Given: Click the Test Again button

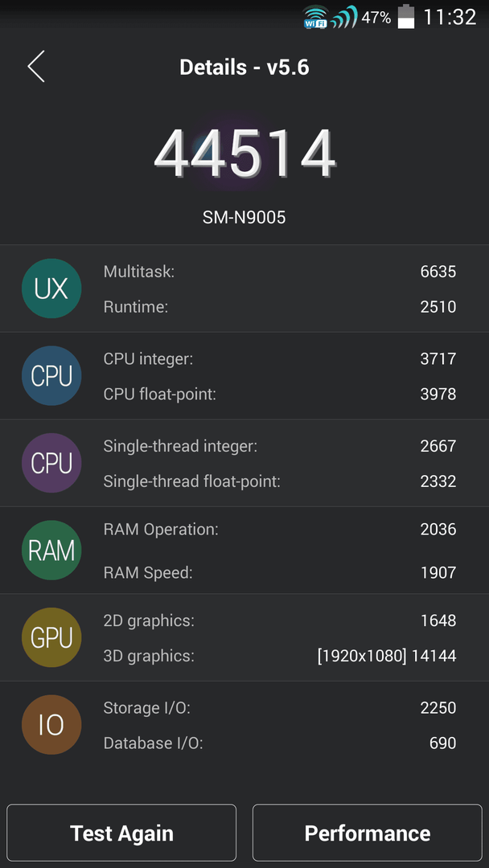Looking at the screenshot, I should click(121, 833).
